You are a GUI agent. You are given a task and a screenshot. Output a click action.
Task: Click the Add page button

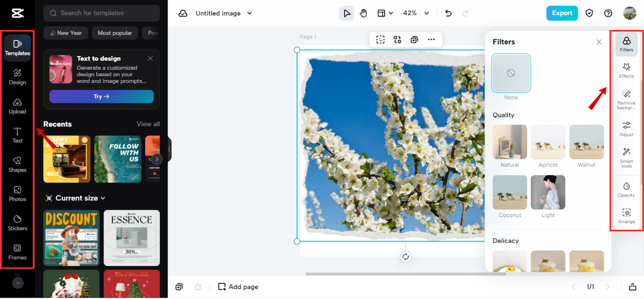(238, 287)
